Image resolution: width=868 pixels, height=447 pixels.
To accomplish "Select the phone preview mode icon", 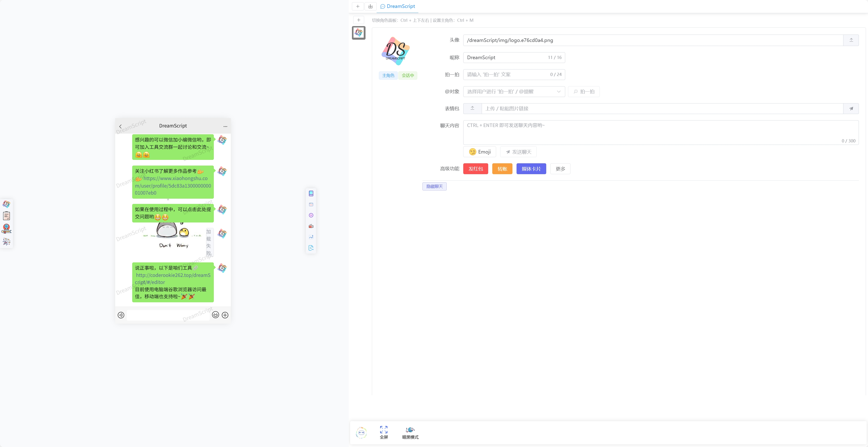I will (x=311, y=193).
